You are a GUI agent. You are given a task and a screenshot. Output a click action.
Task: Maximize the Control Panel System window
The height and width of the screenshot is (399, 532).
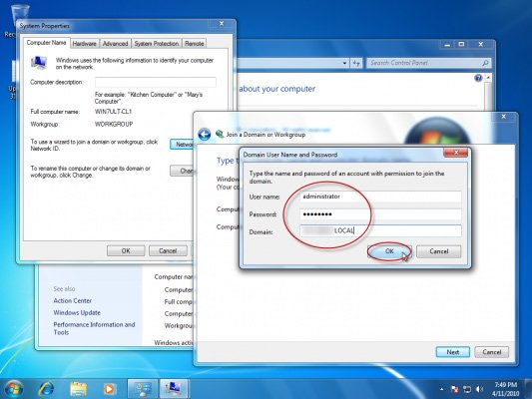(x=461, y=45)
